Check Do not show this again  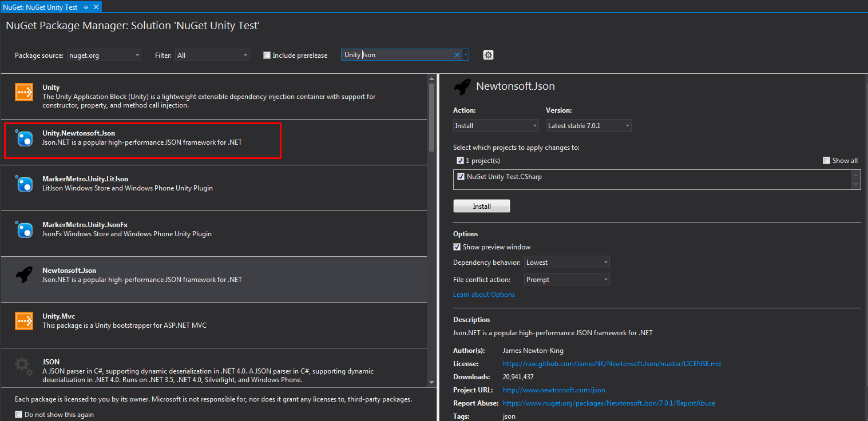18,415
